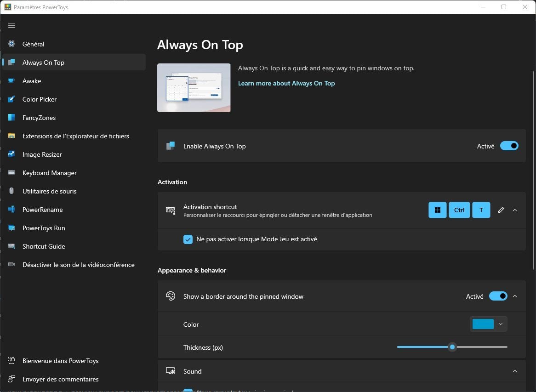Click the pencil icon to edit shortcut
This screenshot has width=536, height=392.
coord(501,210)
